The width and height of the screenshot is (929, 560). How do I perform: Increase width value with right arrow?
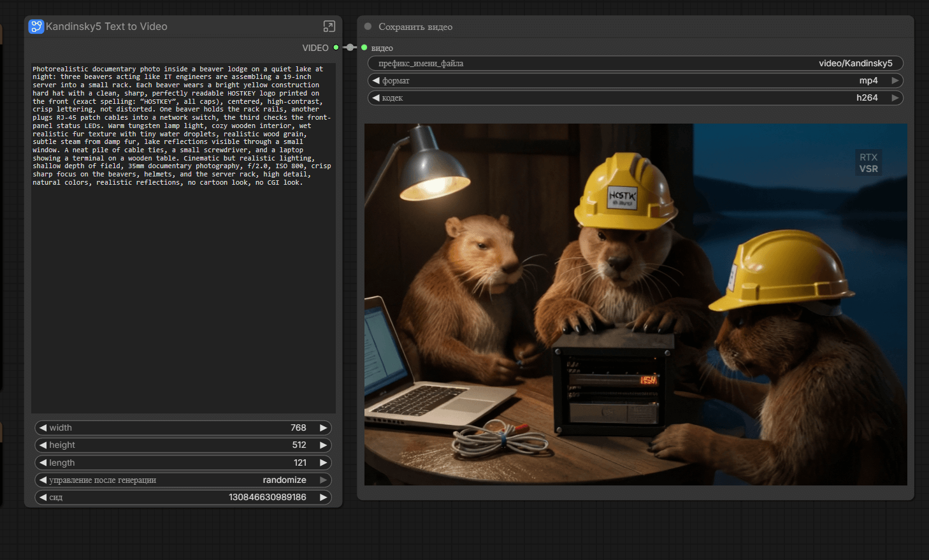323,427
